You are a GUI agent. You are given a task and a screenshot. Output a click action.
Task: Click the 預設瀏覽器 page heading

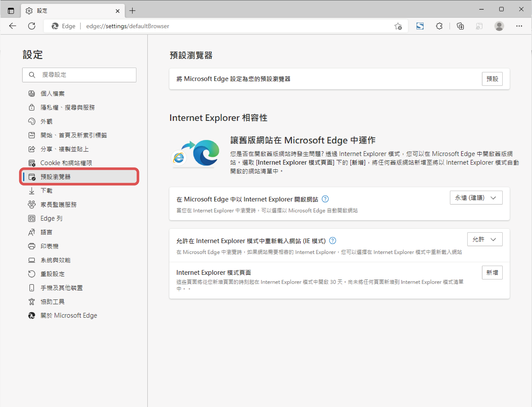(191, 55)
